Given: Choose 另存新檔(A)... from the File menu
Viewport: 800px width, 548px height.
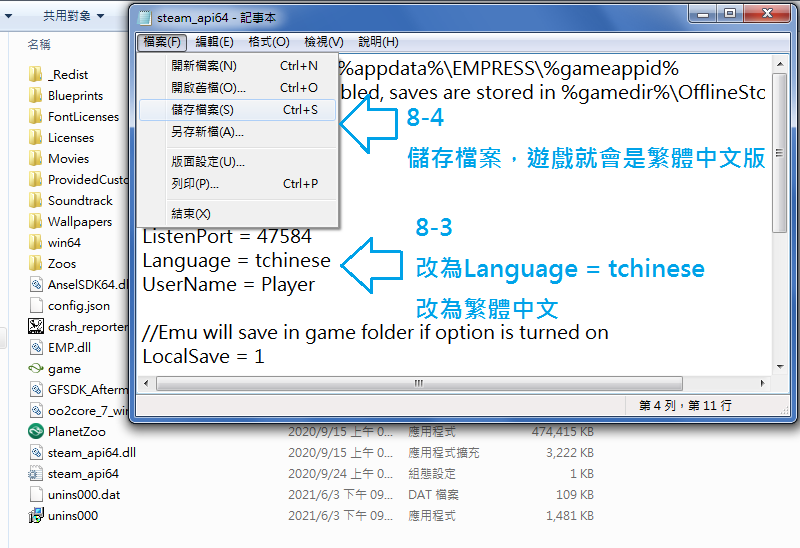Looking at the screenshot, I should (237, 132).
